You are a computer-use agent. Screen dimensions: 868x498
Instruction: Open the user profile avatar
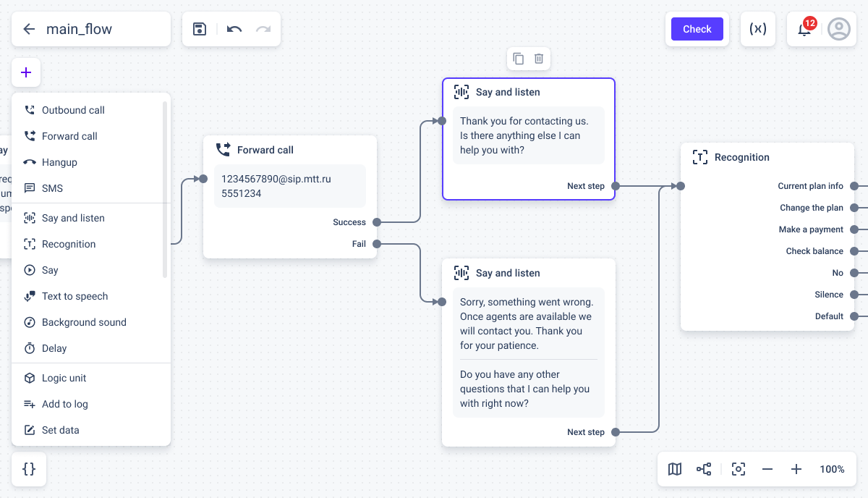(839, 29)
